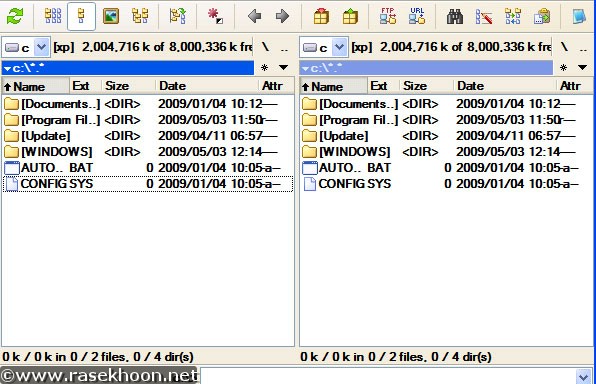Click the green Refresh panel icon
Screen dimensions: 596x384
tap(15, 16)
